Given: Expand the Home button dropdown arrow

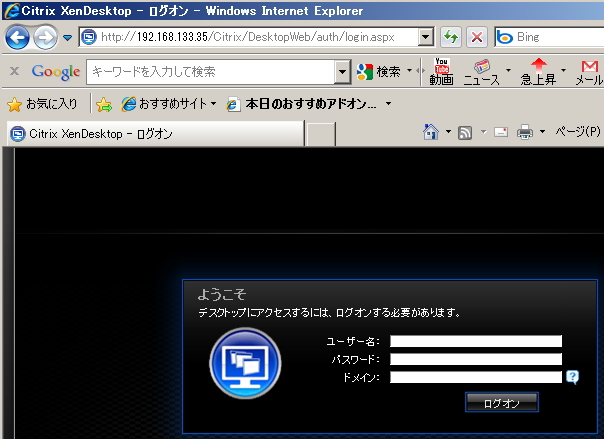Looking at the screenshot, I should pos(448,132).
